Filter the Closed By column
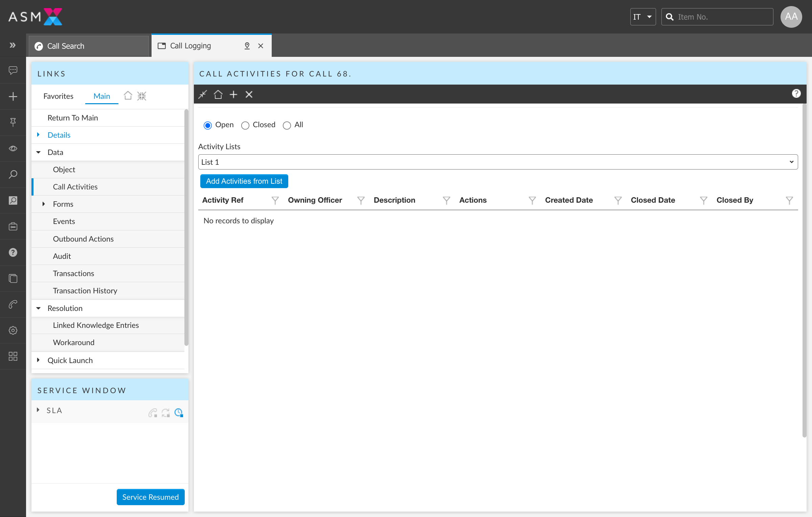Viewport: 812px width, 517px height. pyautogui.click(x=789, y=200)
